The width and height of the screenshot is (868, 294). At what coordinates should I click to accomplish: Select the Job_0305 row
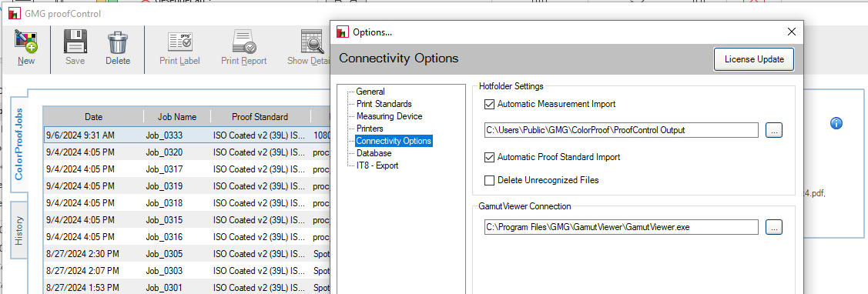pyautogui.click(x=187, y=254)
